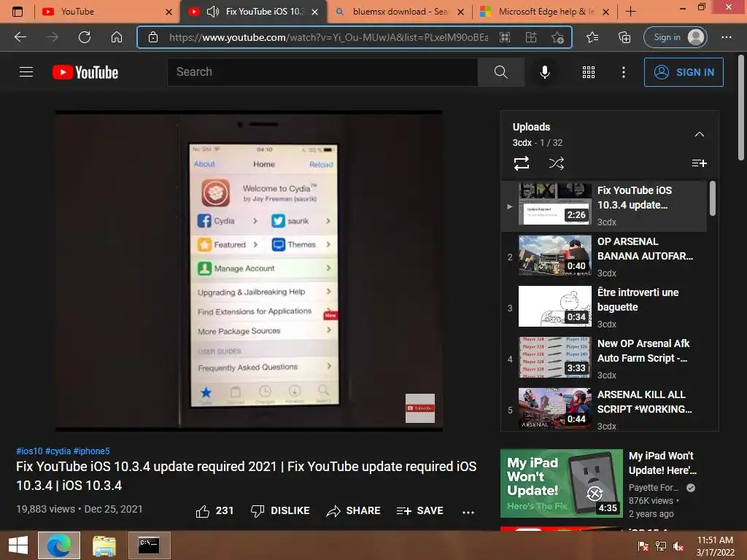
Task: Close the Fix YouTube iOS tab
Action: 315,12
